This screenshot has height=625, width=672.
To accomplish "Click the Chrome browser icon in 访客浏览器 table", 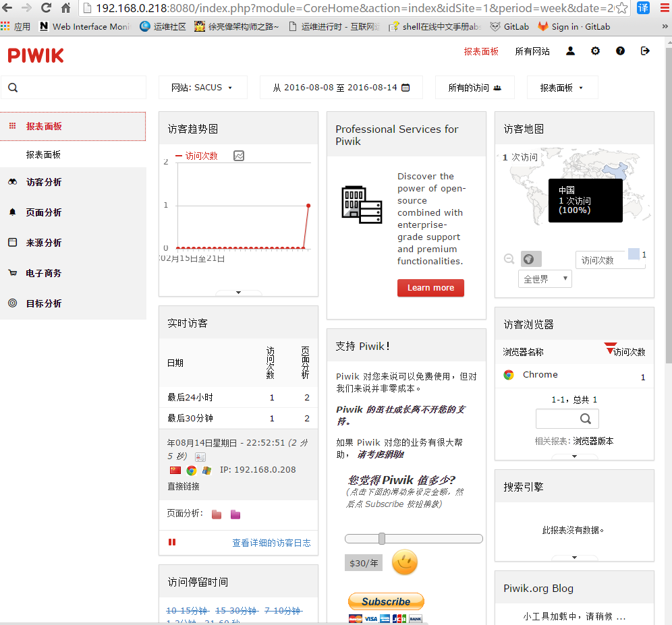I will (509, 375).
